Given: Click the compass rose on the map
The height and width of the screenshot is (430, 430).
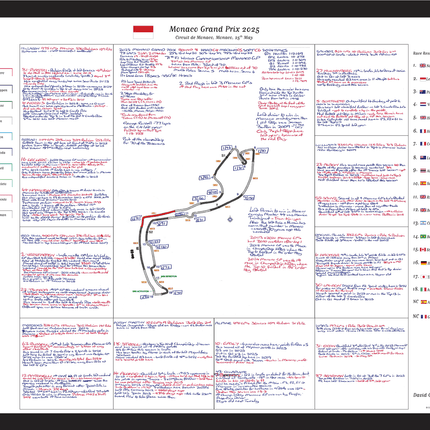Looking at the screenshot, I should tap(230, 219).
